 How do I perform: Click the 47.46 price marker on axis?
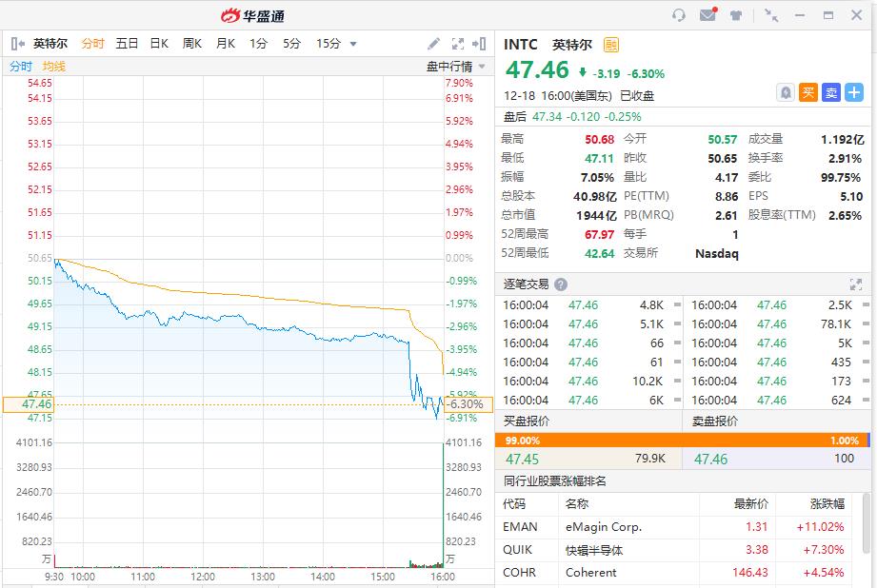28,404
